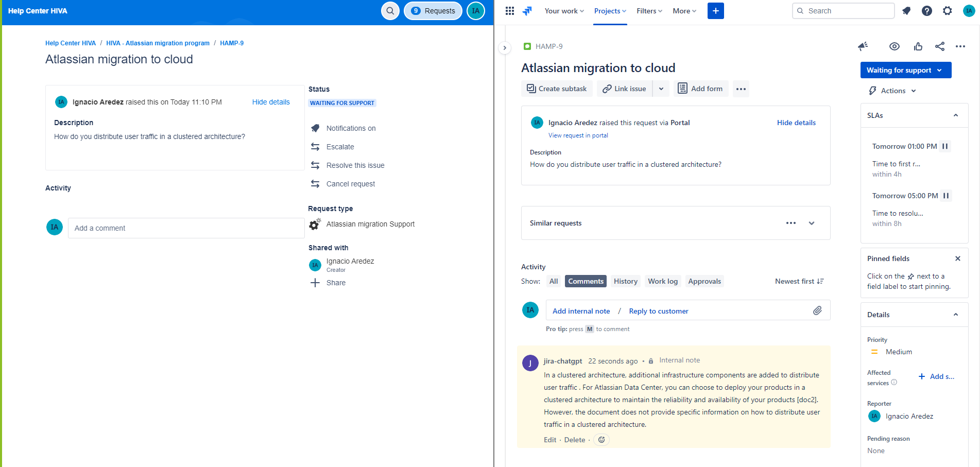Open the Jira settings gear icon
Image resolution: width=980 pixels, height=467 pixels.
tap(948, 11)
